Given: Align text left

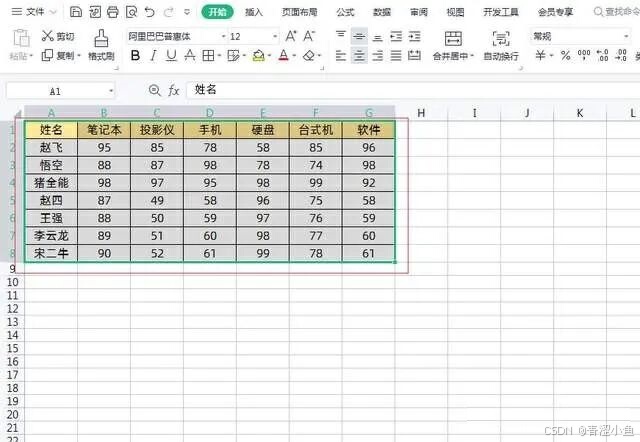Looking at the screenshot, I should pos(341,55).
